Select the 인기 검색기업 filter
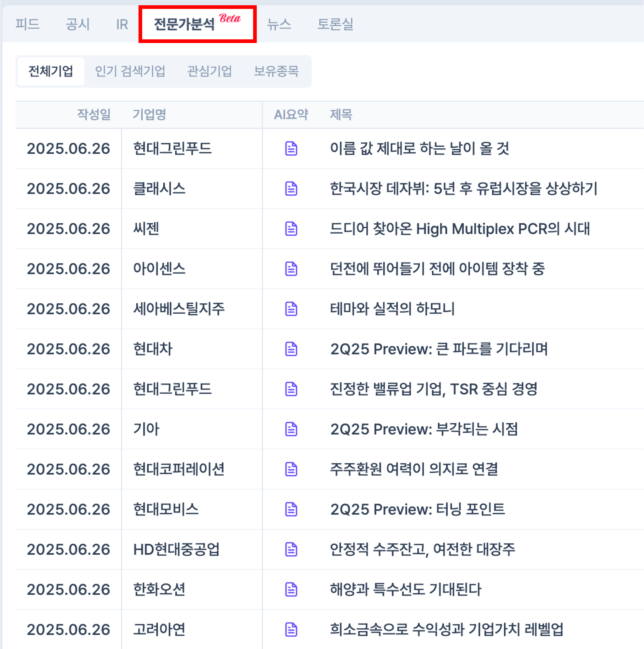This screenshot has width=644, height=649. coord(130,71)
